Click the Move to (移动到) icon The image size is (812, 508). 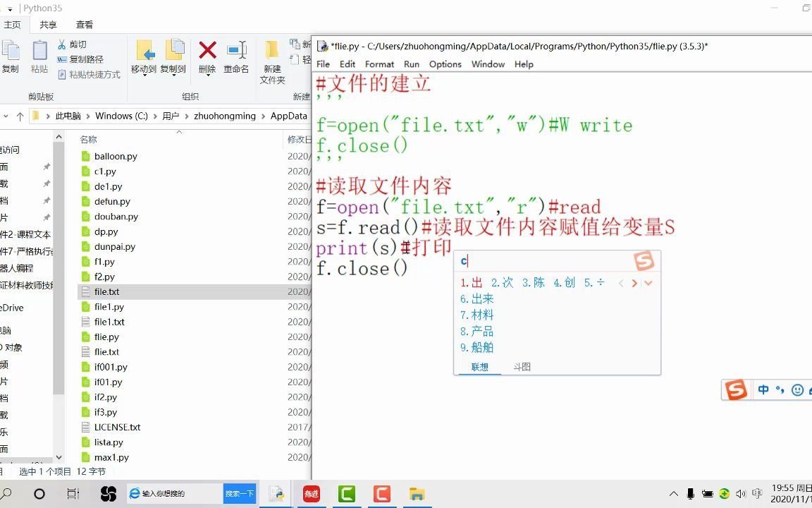(x=144, y=51)
